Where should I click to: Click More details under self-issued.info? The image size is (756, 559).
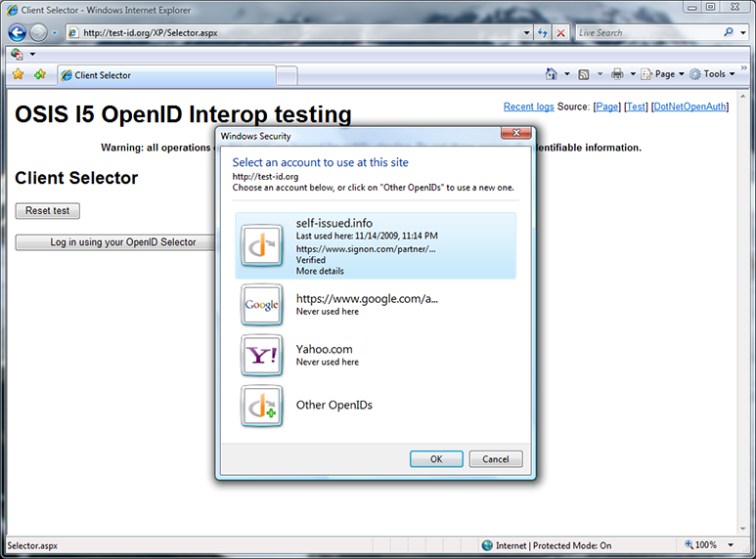point(319,271)
